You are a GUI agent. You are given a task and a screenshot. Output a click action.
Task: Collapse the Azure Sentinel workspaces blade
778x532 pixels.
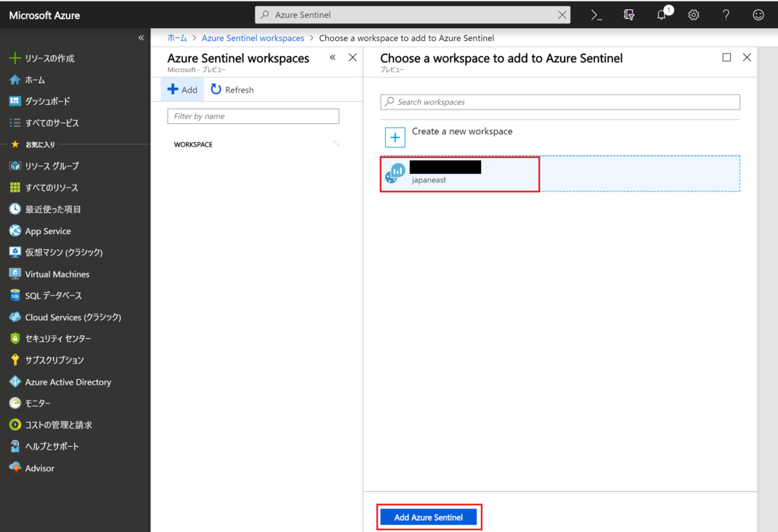[333, 58]
